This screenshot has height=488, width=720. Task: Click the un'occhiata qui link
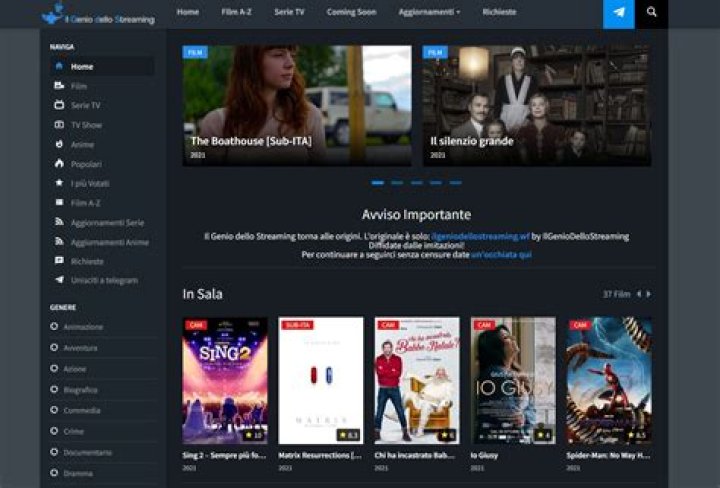click(501, 255)
